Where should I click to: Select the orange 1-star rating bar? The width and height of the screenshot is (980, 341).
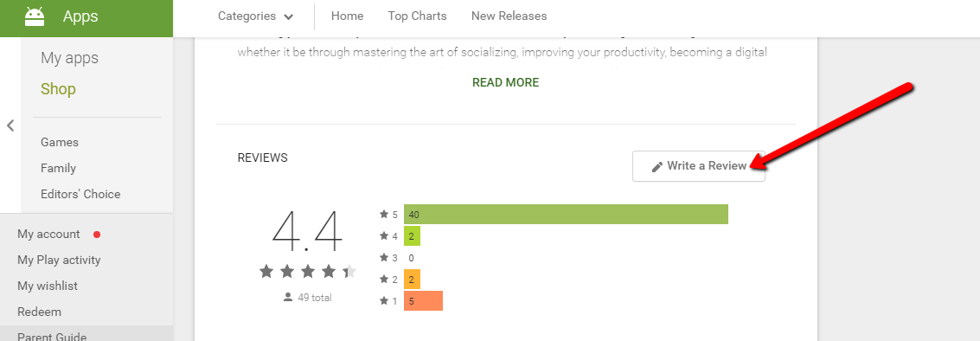tap(423, 301)
